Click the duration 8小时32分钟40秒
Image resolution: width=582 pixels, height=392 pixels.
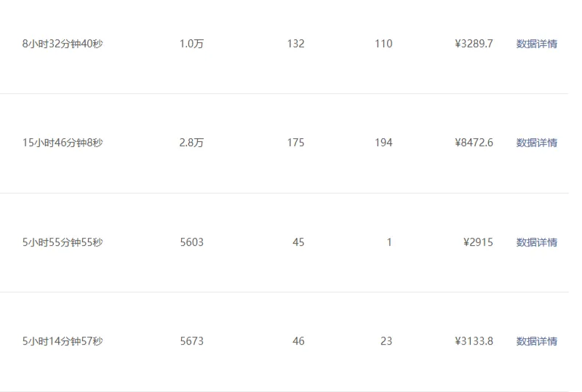click(62, 44)
